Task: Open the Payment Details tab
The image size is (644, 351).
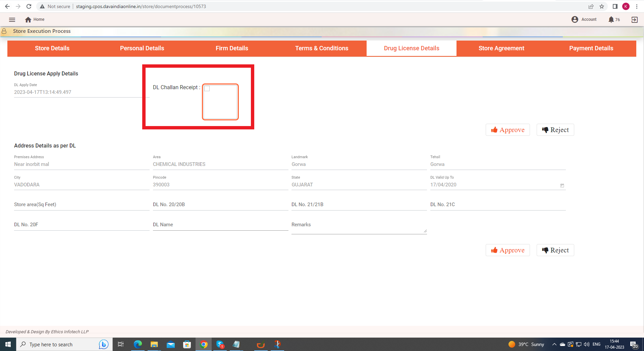Action: pos(591,48)
